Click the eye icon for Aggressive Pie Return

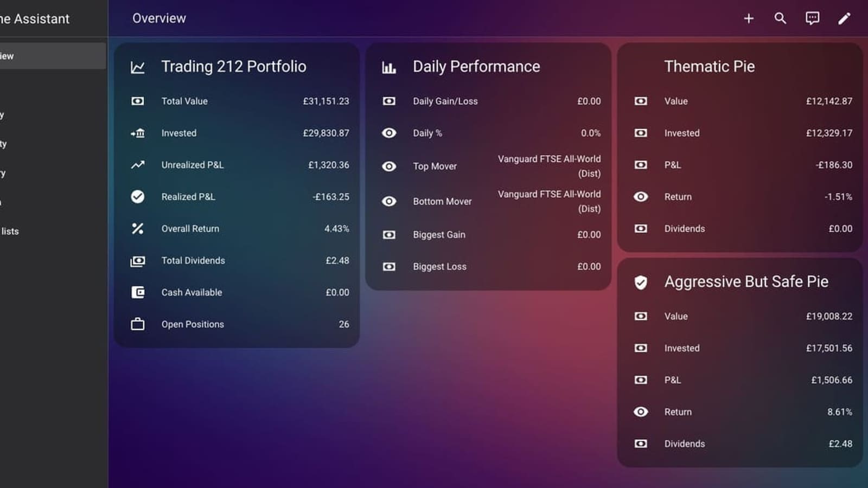click(x=641, y=412)
